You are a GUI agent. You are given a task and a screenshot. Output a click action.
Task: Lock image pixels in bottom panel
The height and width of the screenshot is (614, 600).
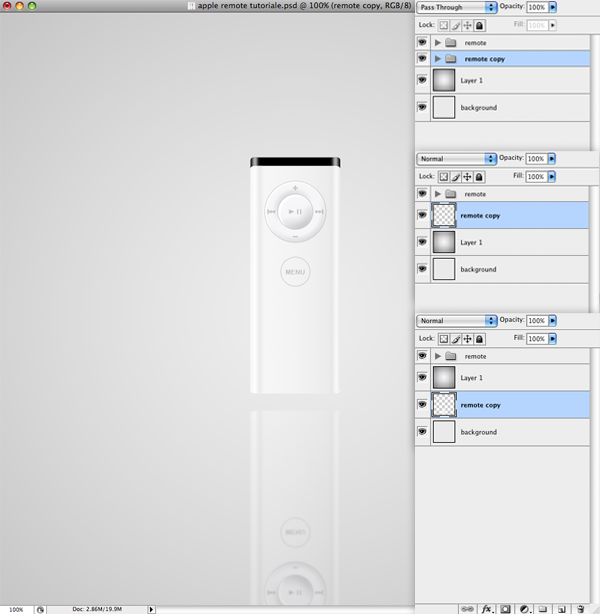(x=455, y=339)
